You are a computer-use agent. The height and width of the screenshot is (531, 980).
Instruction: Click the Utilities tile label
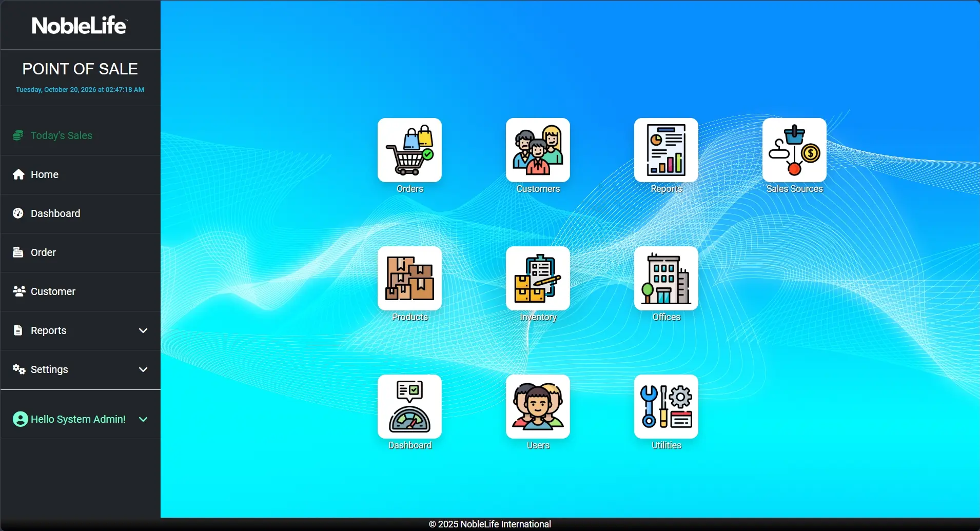[667, 445]
